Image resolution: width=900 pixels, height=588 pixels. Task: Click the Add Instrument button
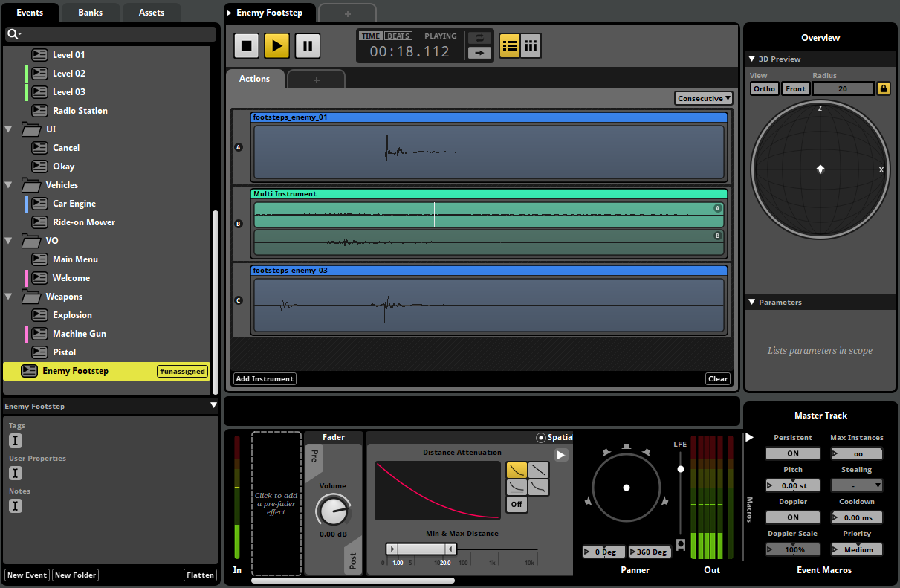(x=265, y=379)
